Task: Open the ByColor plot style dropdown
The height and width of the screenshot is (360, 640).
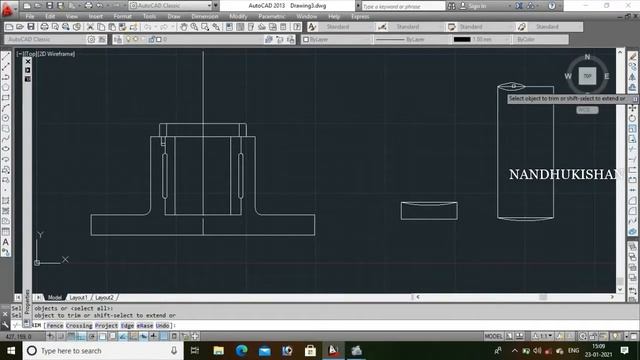Action: coord(540,39)
